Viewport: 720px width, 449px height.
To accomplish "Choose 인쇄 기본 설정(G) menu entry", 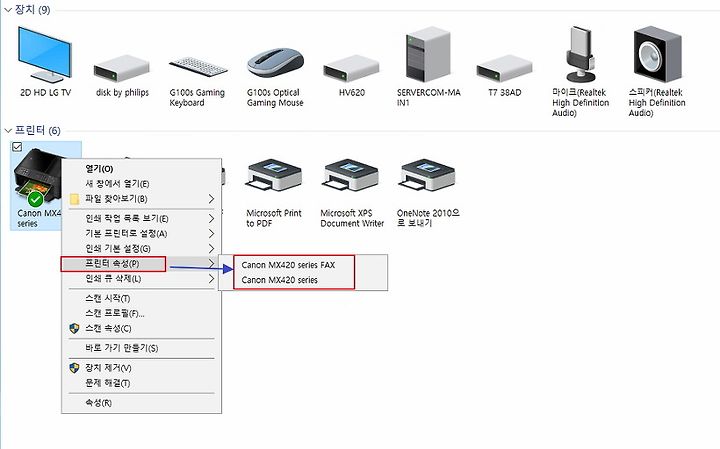I will pos(141,248).
